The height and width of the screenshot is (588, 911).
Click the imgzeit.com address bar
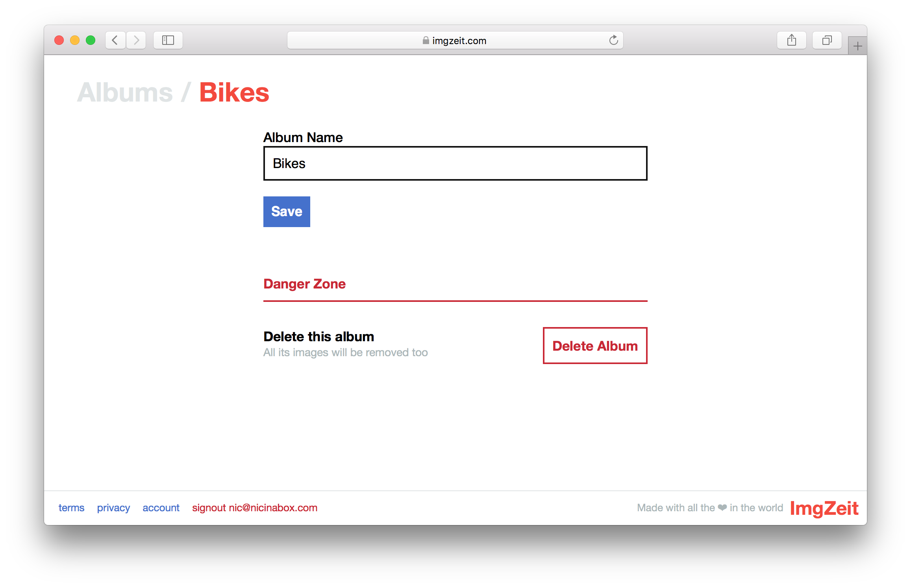(x=459, y=41)
